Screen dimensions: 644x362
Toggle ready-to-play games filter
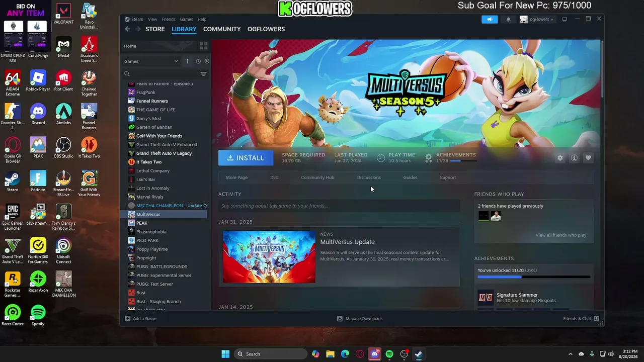coord(207,61)
